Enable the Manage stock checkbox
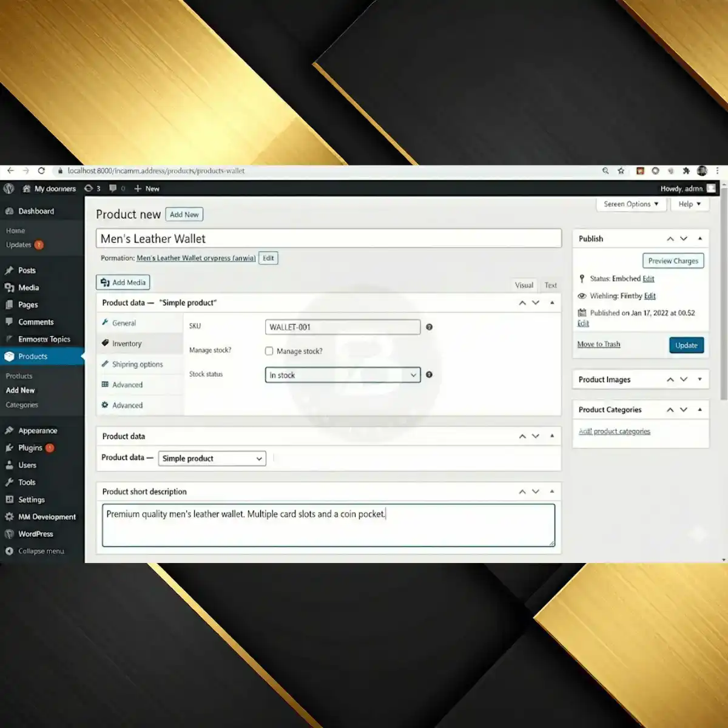Screen dimensions: 728x728 [x=269, y=351]
